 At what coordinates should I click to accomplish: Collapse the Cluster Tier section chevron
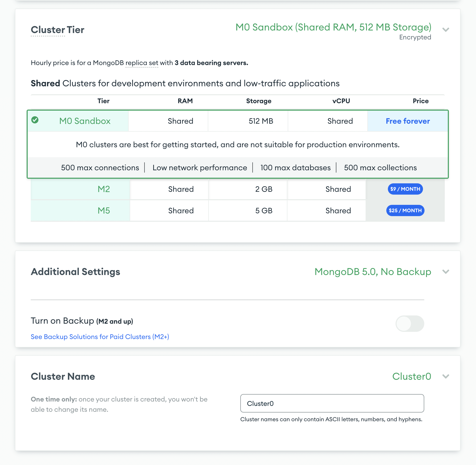pos(446,30)
